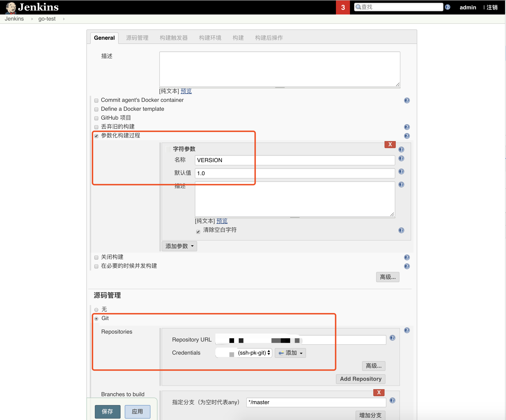Viewport: 506px width, 420px height.
Task: Open help for 丢弃旧的构建 option
Action: [x=407, y=127]
